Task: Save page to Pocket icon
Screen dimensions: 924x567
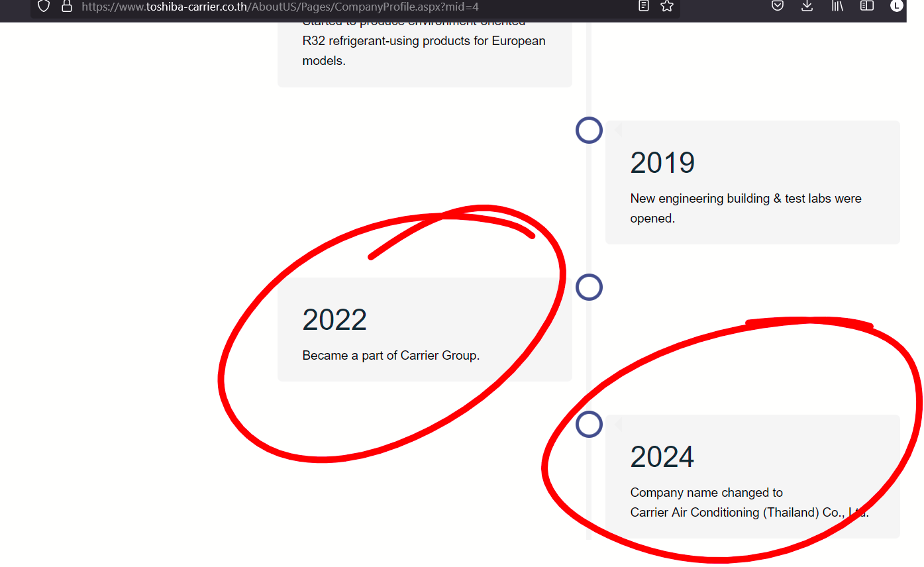Action: (778, 6)
